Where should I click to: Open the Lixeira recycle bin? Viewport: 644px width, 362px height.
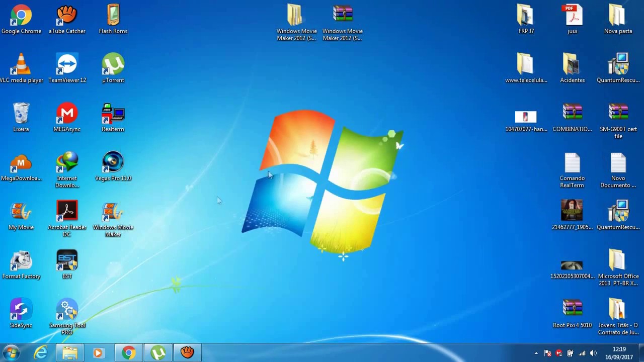coord(21,117)
